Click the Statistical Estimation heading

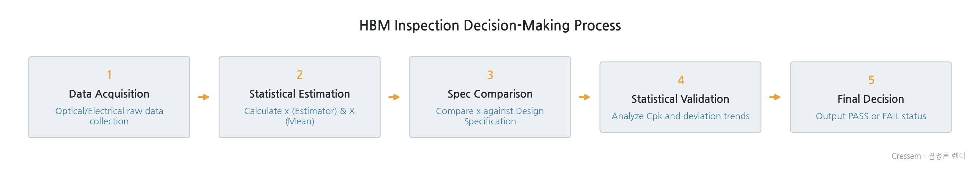point(300,94)
